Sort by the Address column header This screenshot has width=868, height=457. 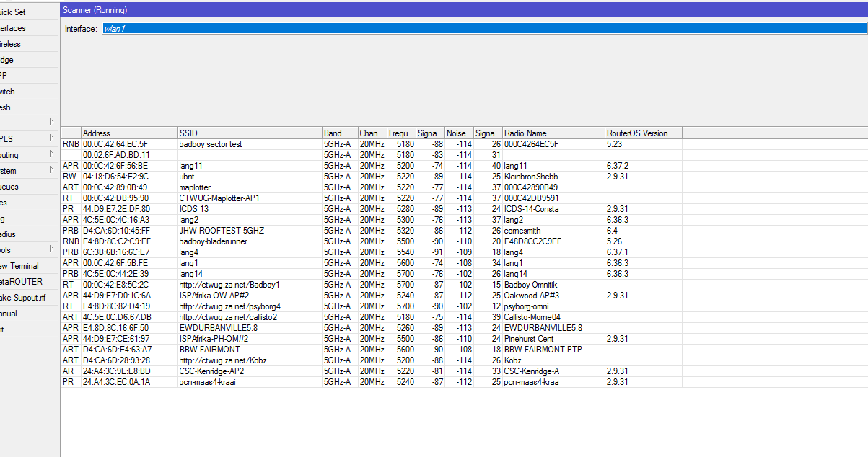pyautogui.click(x=128, y=133)
